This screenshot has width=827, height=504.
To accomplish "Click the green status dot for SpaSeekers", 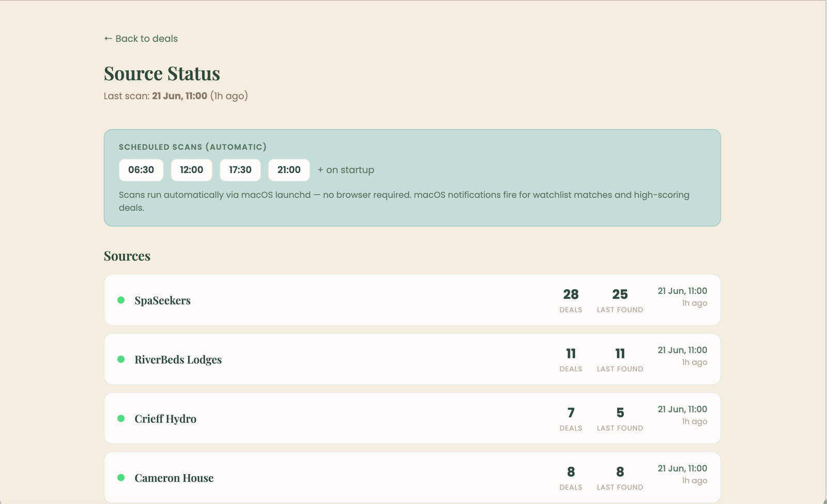I will (121, 300).
